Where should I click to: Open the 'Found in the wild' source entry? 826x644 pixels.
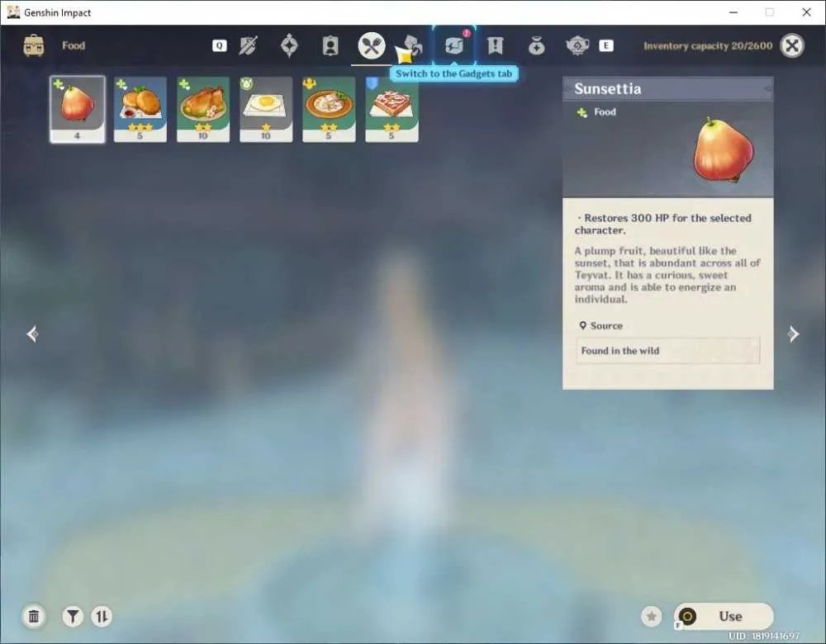(667, 351)
